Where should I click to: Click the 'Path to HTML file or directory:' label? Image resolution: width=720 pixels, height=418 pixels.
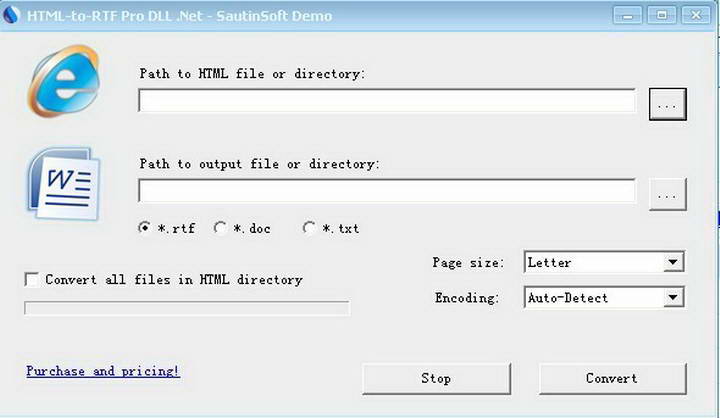pyautogui.click(x=252, y=73)
